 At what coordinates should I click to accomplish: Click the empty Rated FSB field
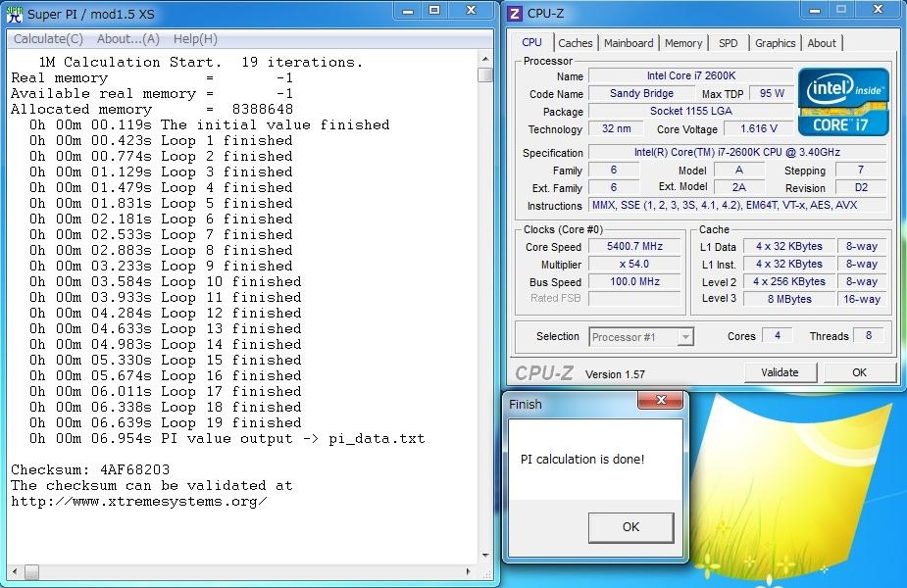point(634,298)
